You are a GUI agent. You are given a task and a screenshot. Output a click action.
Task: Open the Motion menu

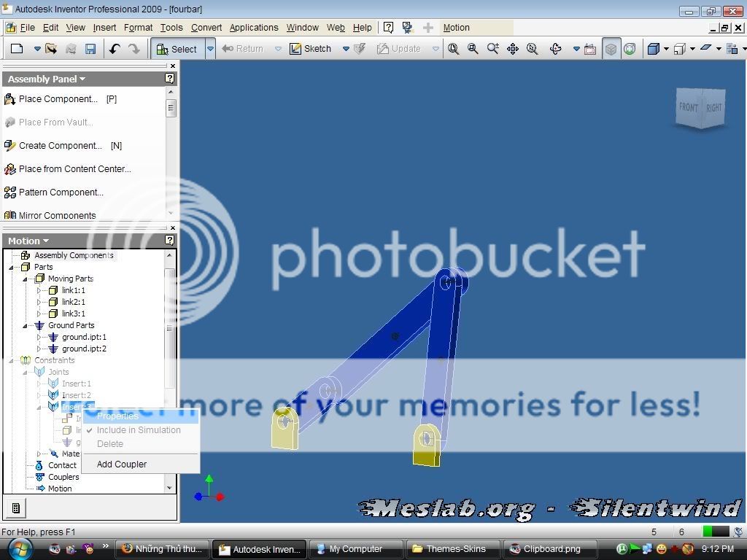[x=457, y=28]
